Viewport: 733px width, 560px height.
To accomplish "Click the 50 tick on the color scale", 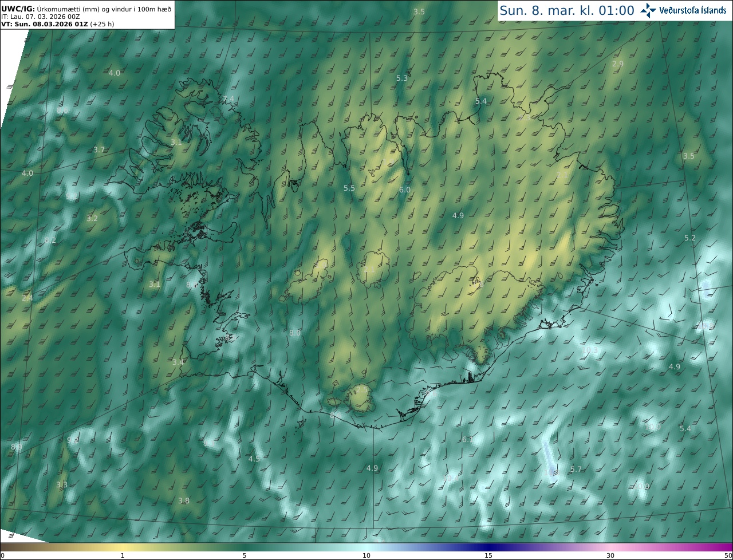I will pyautogui.click(x=728, y=555).
